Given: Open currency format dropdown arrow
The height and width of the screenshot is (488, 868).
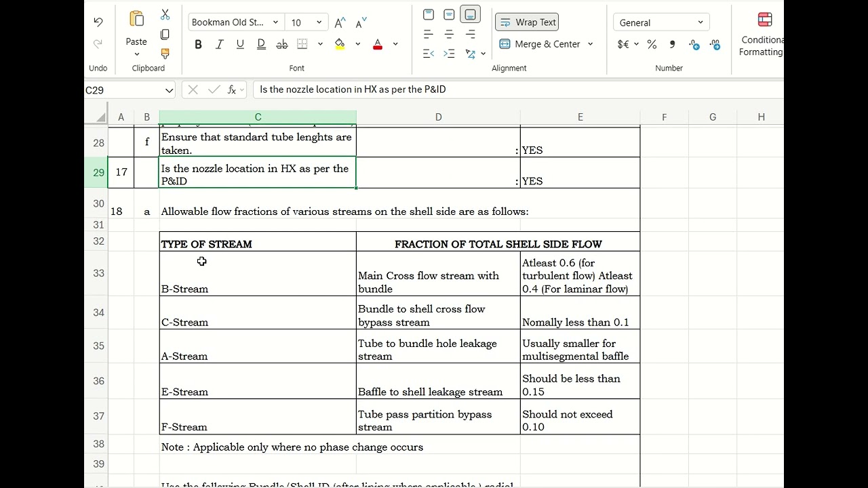Looking at the screenshot, I should tap(637, 44).
